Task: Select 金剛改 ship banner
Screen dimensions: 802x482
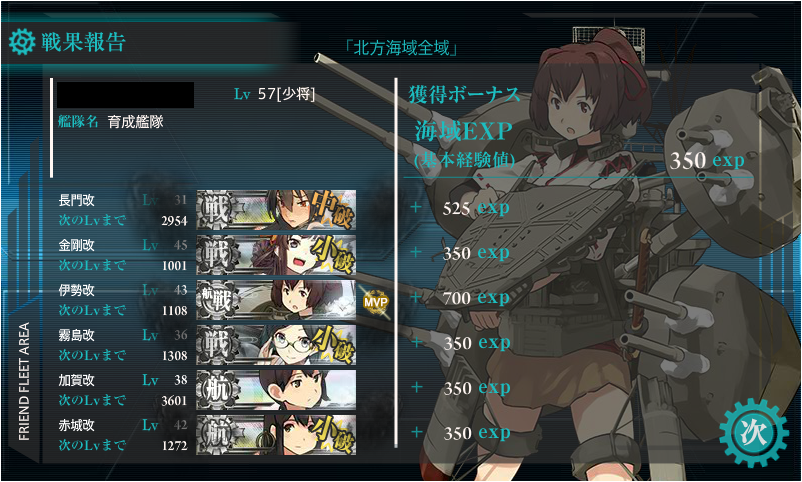Action: pyautogui.click(x=276, y=255)
